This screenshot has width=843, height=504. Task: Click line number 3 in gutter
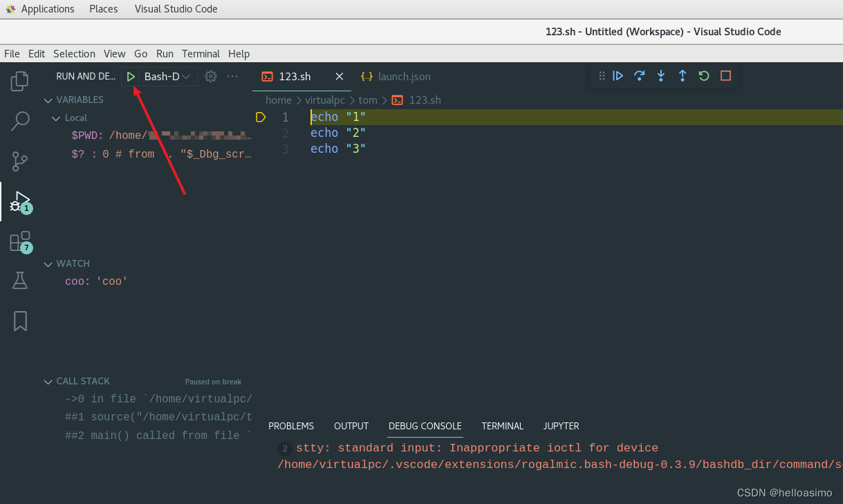285,149
